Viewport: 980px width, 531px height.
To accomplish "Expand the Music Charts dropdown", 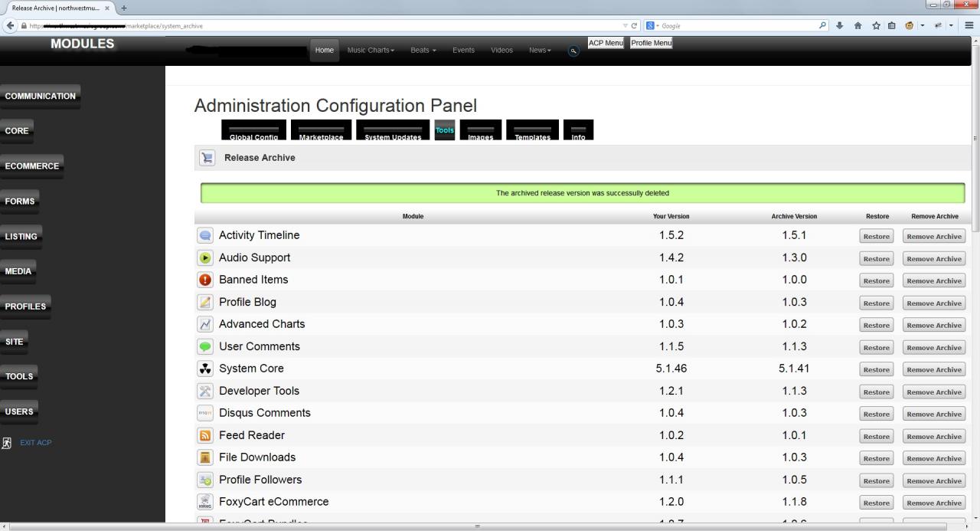I will click(x=371, y=51).
